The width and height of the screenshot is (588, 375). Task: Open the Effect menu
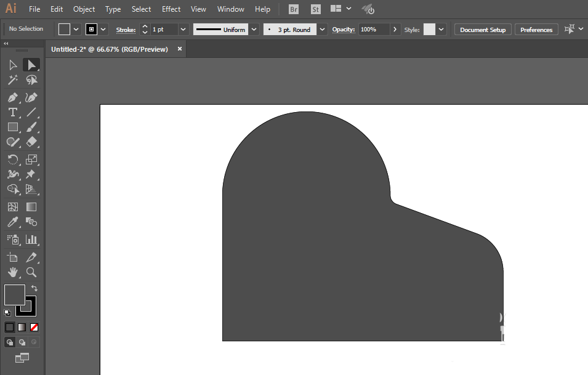tap(171, 9)
